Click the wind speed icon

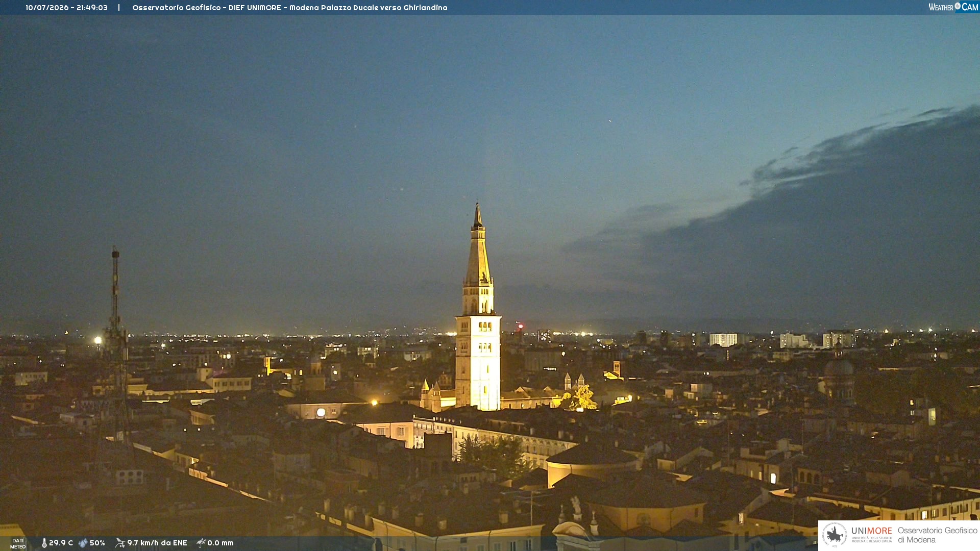[x=120, y=543]
